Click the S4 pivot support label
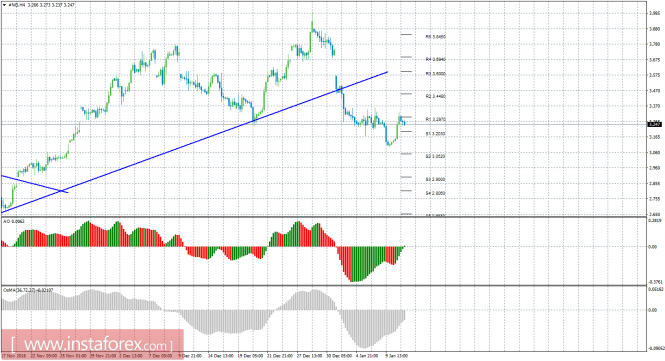 coord(436,193)
